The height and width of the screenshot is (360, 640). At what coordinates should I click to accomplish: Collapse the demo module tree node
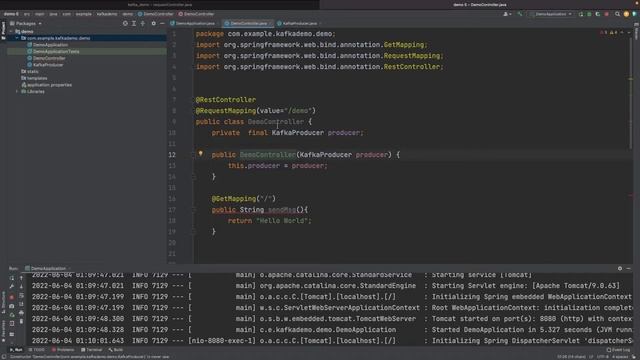pyautogui.click(x=11, y=31)
